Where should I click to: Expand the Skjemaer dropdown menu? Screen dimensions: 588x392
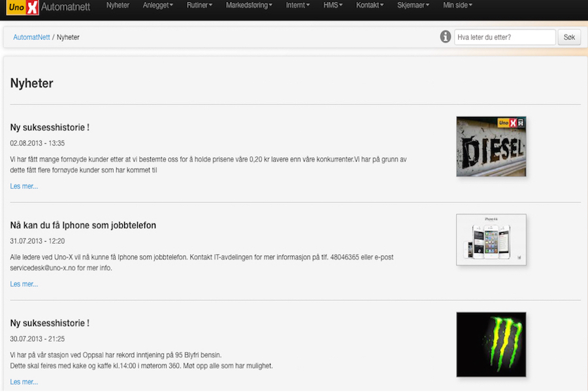(414, 5)
